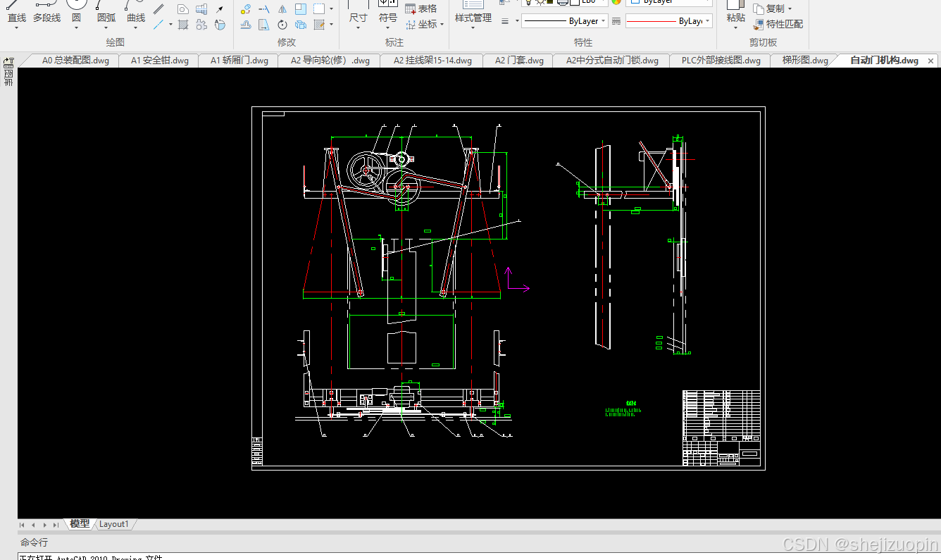Switch to the 梯形图.dwg tab
The width and height of the screenshot is (941, 560).
[x=805, y=61]
